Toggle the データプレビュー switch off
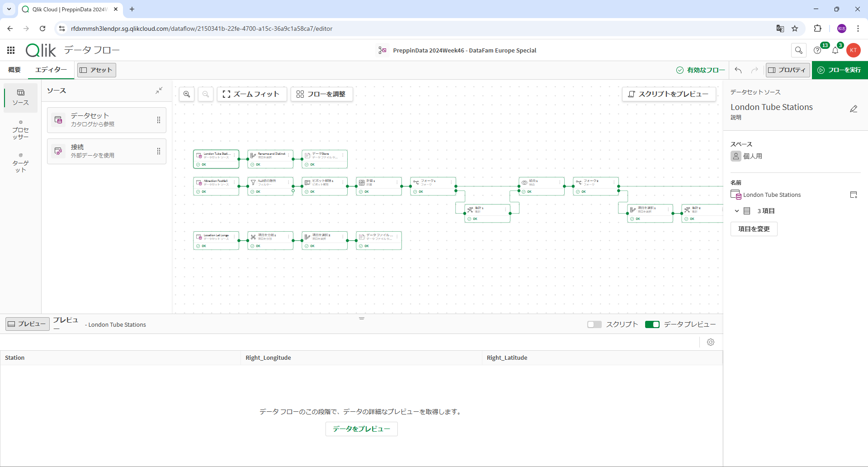868x467 pixels. [652, 324]
